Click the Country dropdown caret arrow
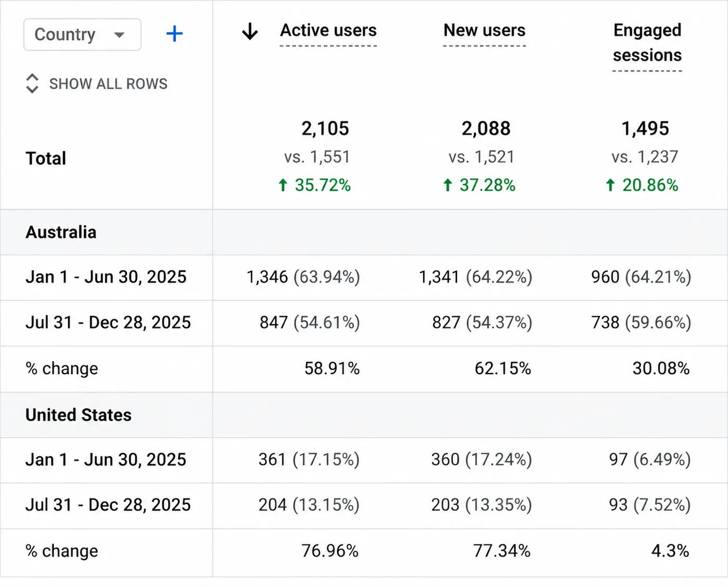This screenshot has height=587, width=728. pyautogui.click(x=119, y=35)
